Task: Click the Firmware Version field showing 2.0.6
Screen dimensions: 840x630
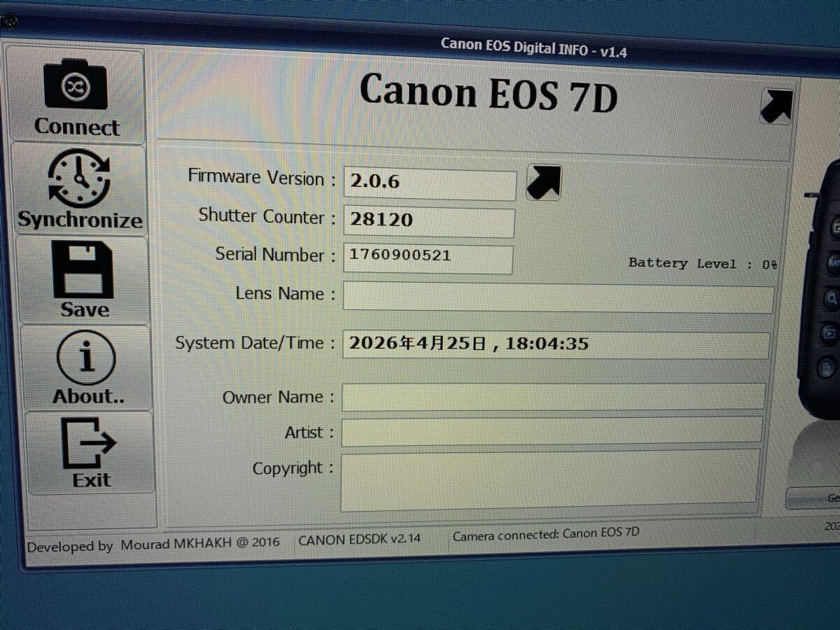Action: click(430, 184)
